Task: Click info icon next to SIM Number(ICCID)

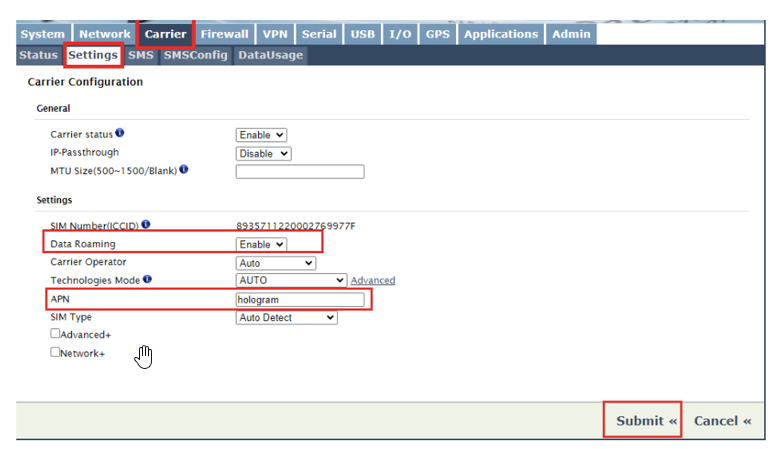Action: click(146, 225)
